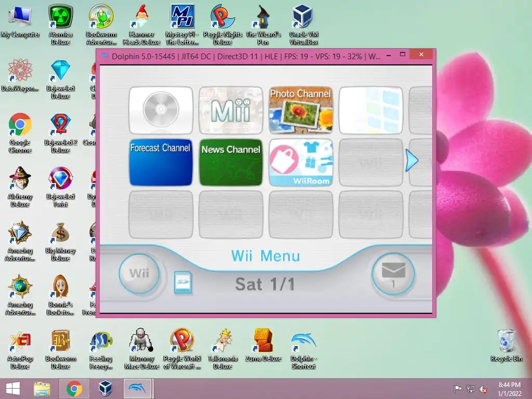Open File Explorer from taskbar
Image resolution: width=532 pixels, height=399 pixels.
[42, 389]
